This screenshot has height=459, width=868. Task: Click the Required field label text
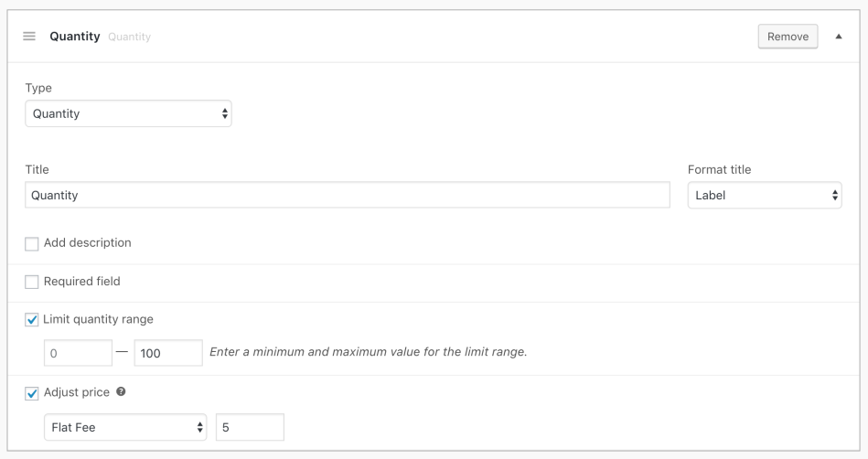tap(82, 282)
